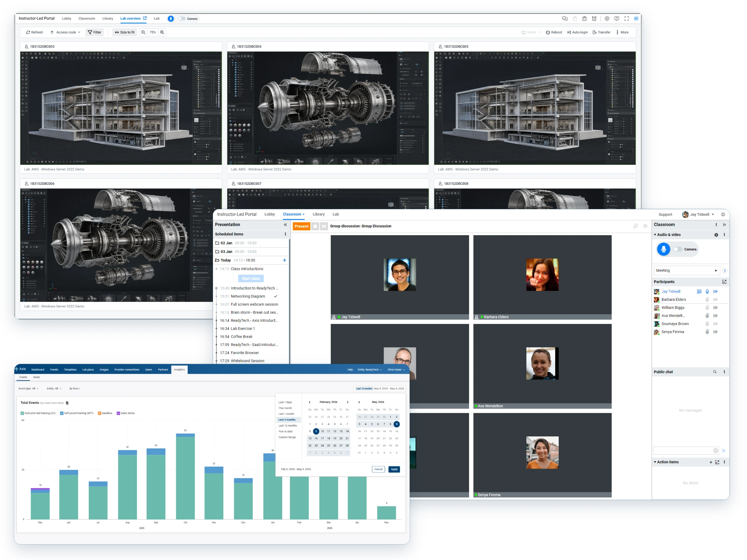Click Apply in date range picker
Image resolution: width=747 pixels, height=560 pixels.
click(394, 469)
